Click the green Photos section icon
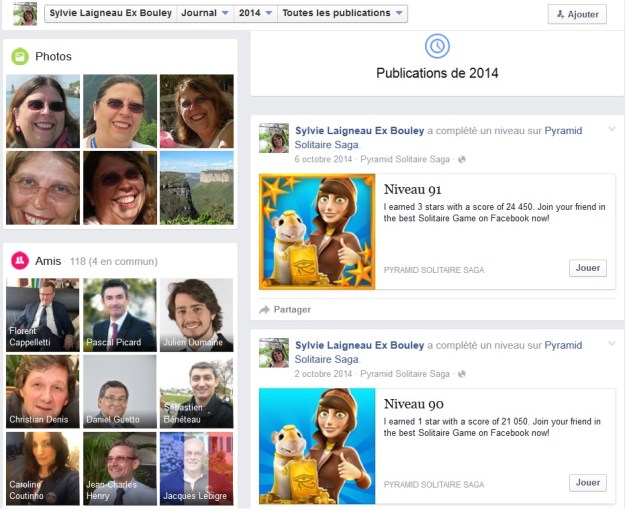The width and height of the screenshot is (625, 511). [20, 56]
